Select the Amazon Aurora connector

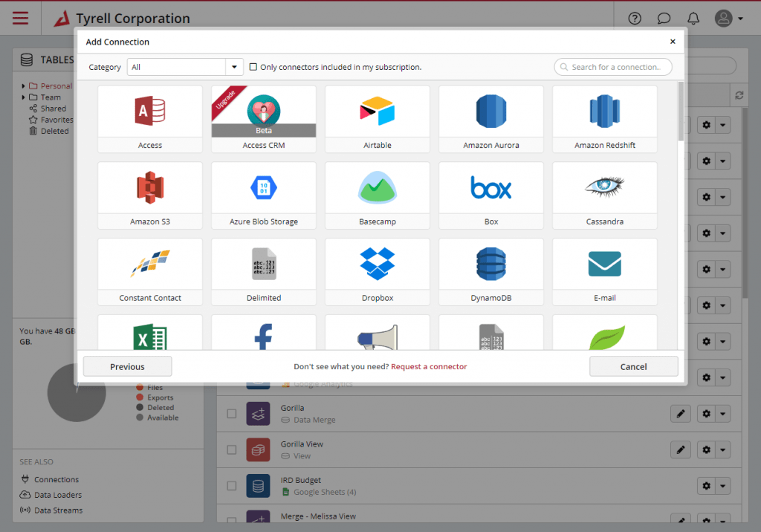click(491, 119)
